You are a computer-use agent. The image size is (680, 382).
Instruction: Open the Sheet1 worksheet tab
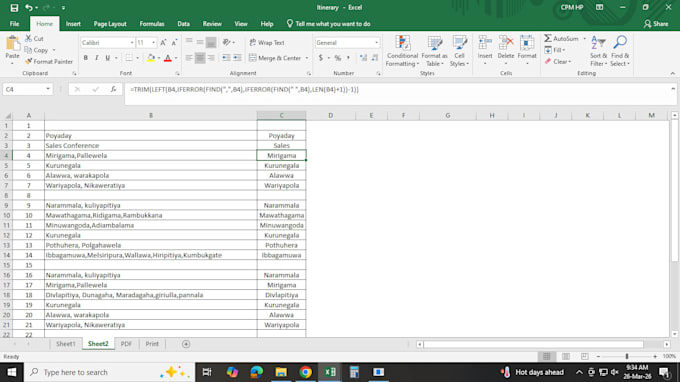tap(65, 344)
